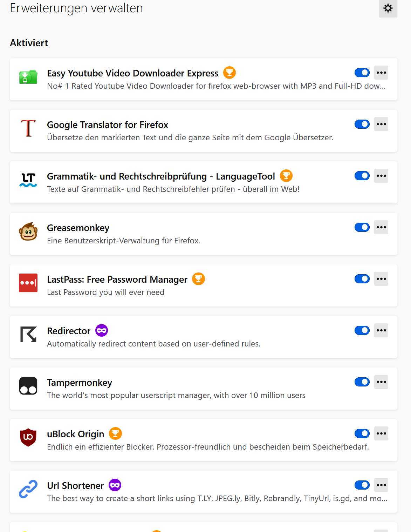Click the private-browsing mask badge beside Redirector
This screenshot has height=532, width=411.
[x=102, y=330]
